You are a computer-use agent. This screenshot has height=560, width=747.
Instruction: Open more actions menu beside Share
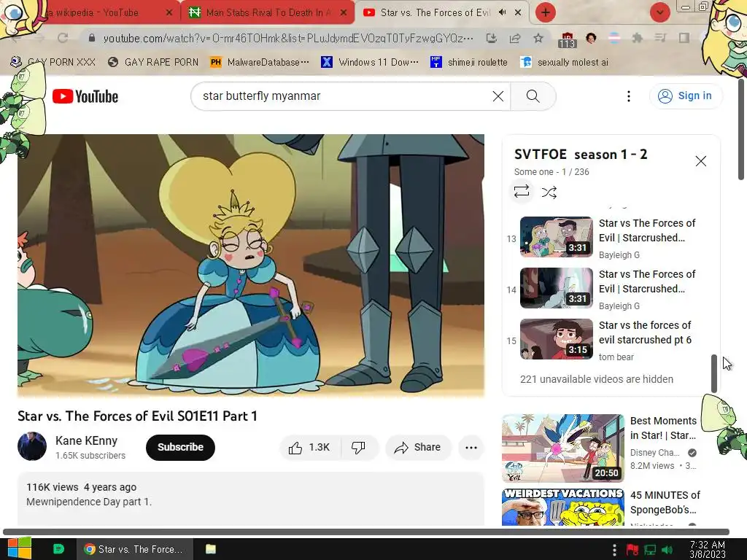[x=471, y=447]
